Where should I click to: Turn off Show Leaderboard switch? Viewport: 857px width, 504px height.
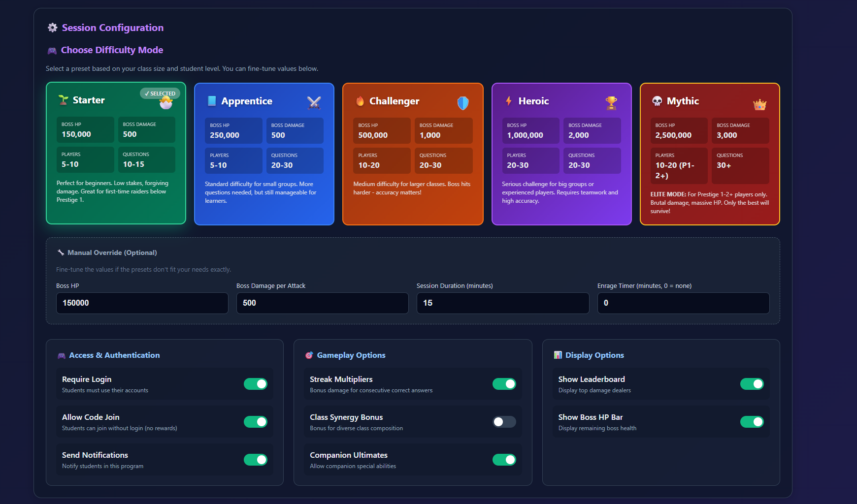pyautogui.click(x=752, y=384)
